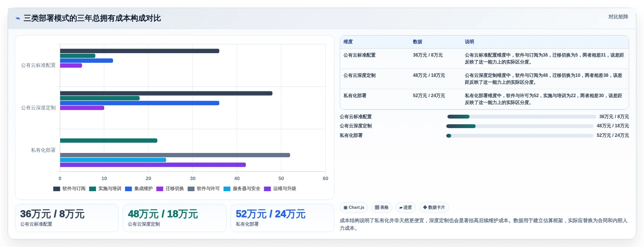Click the x-axis tick label 60
This screenshot has height=247, width=644.
[325, 179]
